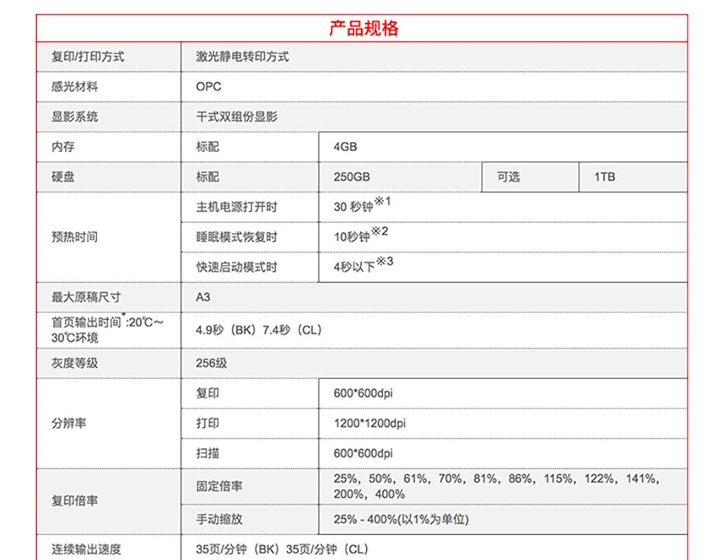
Task: Select the 预热时间 row label
Action: click(x=74, y=237)
